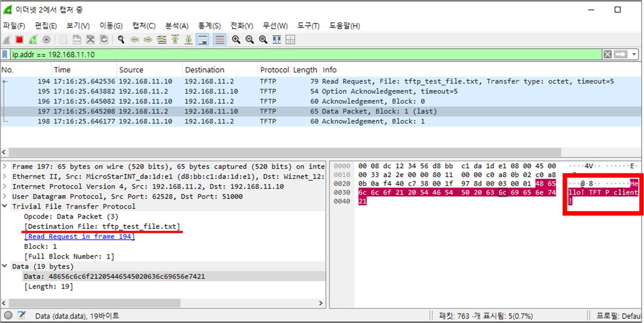Clear the display filter with X button
The height and width of the screenshot is (323, 644).
coord(608,54)
